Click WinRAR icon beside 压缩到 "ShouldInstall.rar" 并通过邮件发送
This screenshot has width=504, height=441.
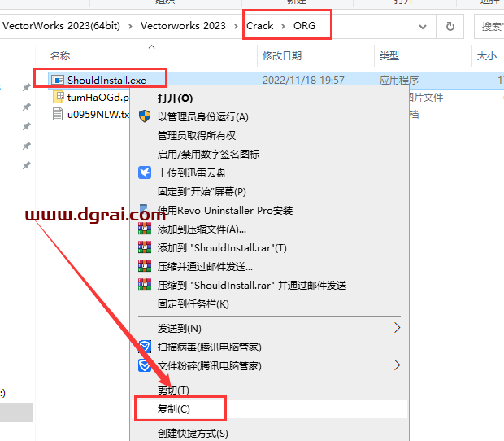[145, 284]
